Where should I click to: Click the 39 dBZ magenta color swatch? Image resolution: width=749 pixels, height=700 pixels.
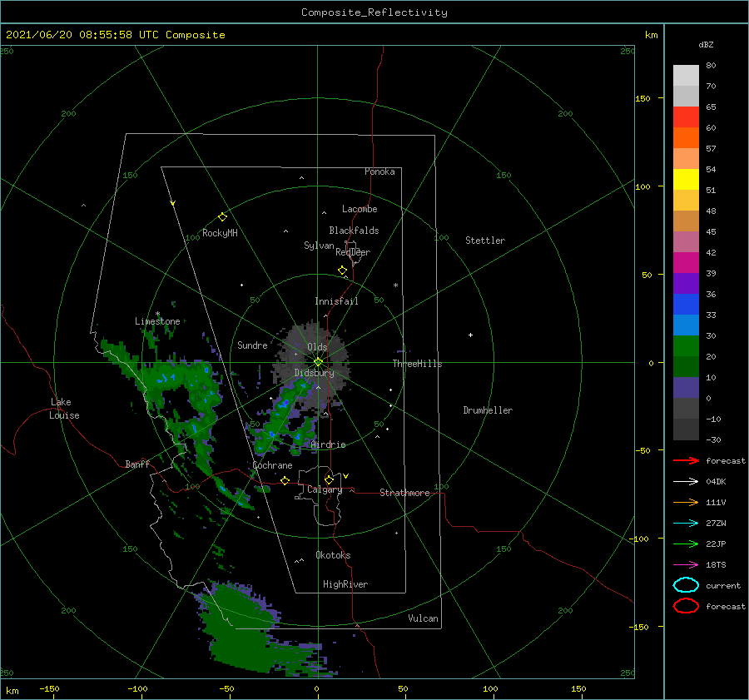pos(686,262)
